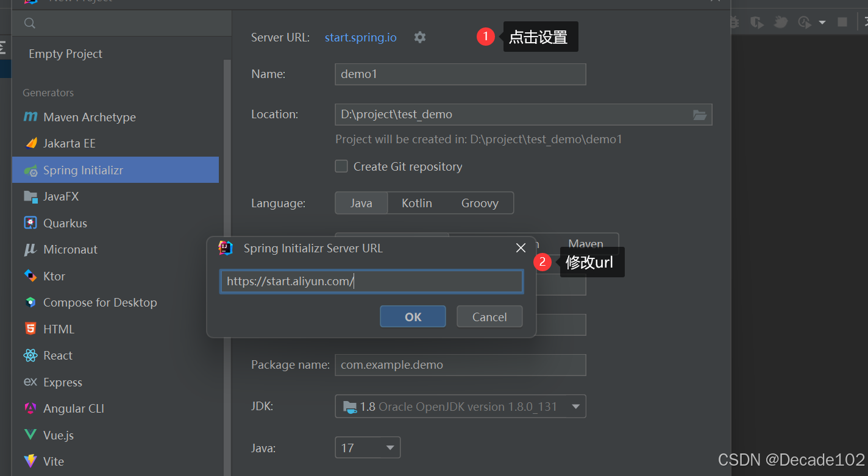Click the Jakarta EE generator icon
Screen dimensions: 868x476
pos(30,143)
